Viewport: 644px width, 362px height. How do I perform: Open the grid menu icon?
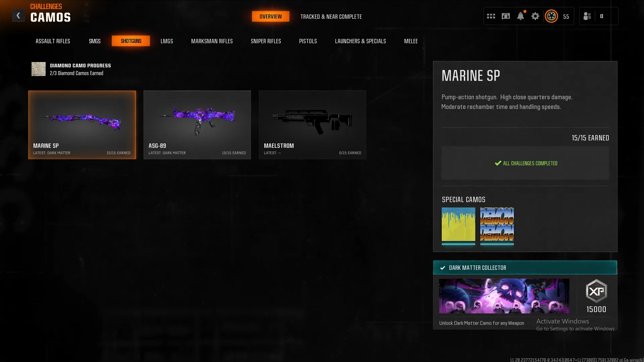[491, 16]
